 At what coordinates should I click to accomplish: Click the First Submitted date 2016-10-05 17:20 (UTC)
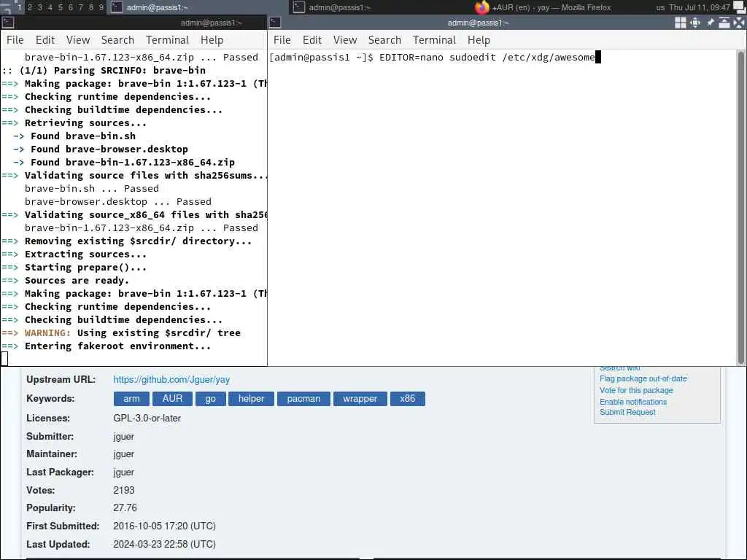click(164, 526)
